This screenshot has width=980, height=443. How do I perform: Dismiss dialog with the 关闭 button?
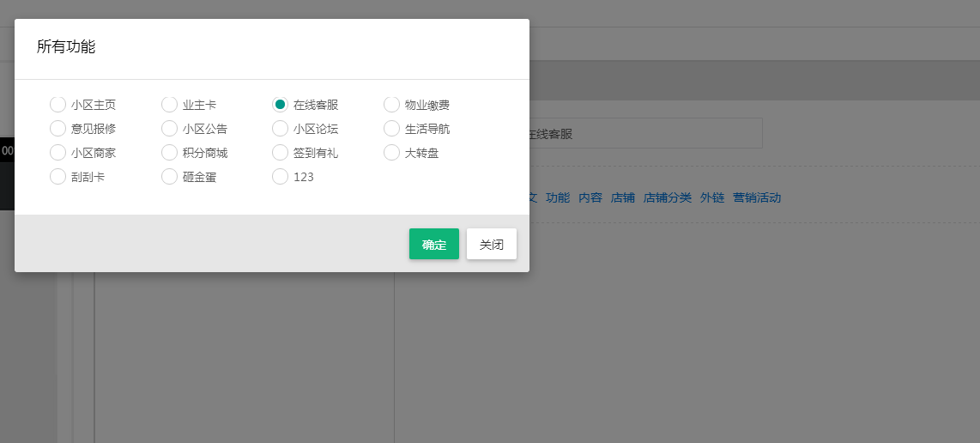(491, 244)
